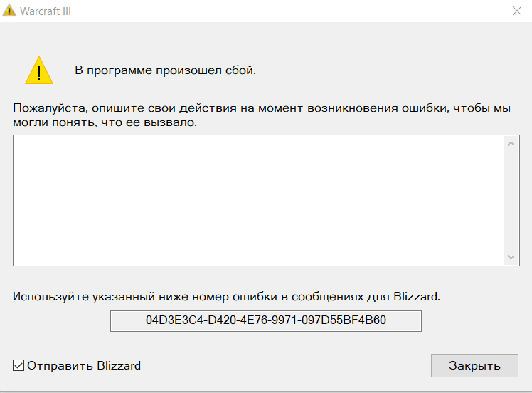Click the small warning icon in title bar
Viewport: 532px width, 393px height.
pyautogui.click(x=9, y=11)
